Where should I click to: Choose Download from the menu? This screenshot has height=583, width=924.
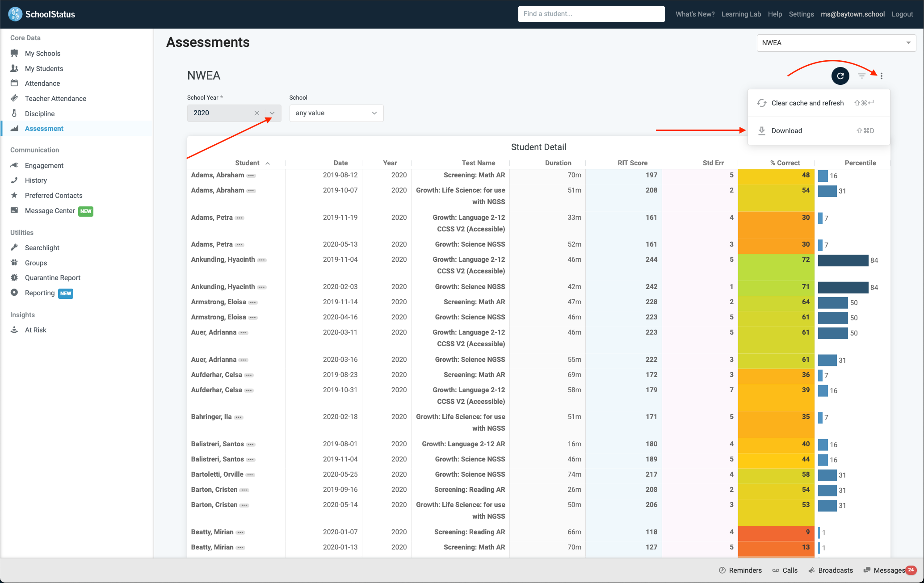(819, 131)
